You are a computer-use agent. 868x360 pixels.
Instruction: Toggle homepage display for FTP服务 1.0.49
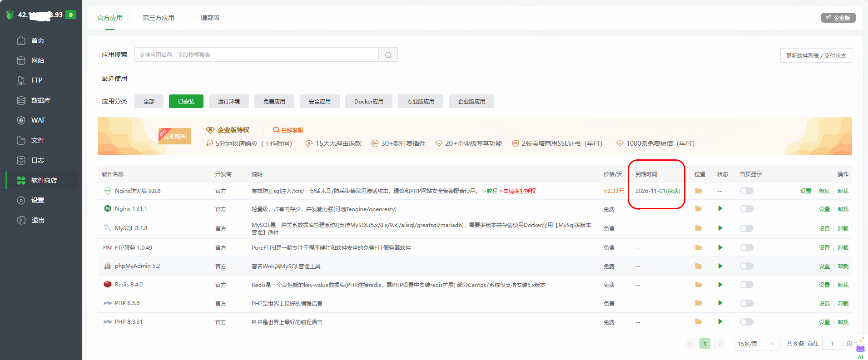pyautogui.click(x=747, y=247)
